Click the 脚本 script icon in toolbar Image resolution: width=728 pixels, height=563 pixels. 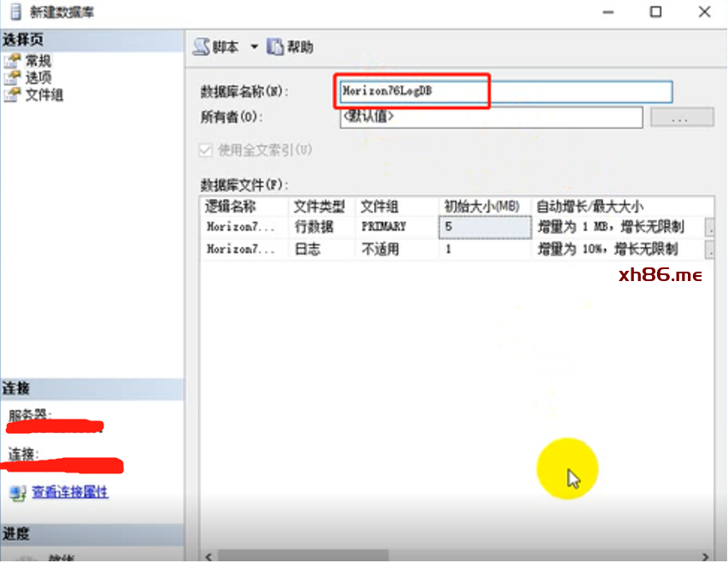(202, 47)
